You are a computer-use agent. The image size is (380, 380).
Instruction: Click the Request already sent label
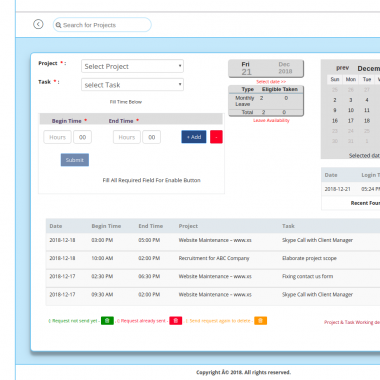[x=142, y=321]
